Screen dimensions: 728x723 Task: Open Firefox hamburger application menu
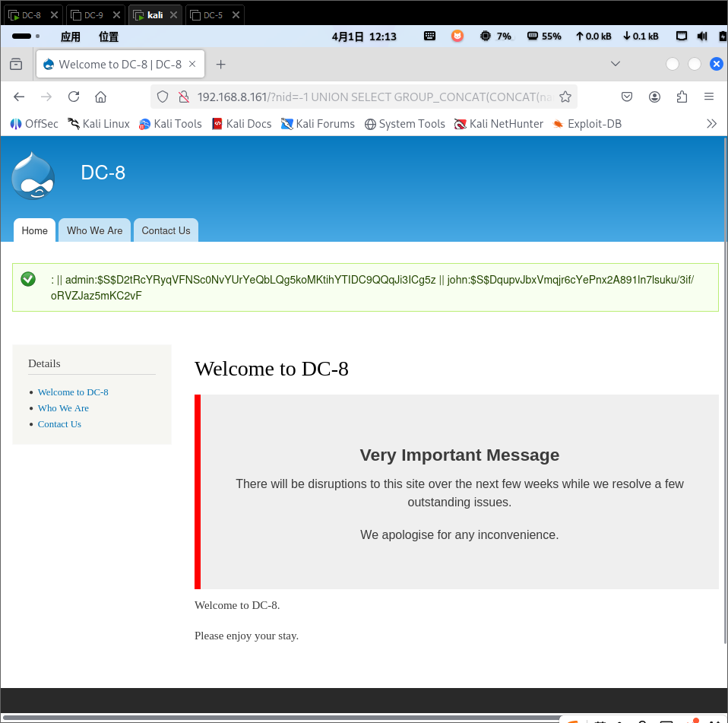[709, 97]
